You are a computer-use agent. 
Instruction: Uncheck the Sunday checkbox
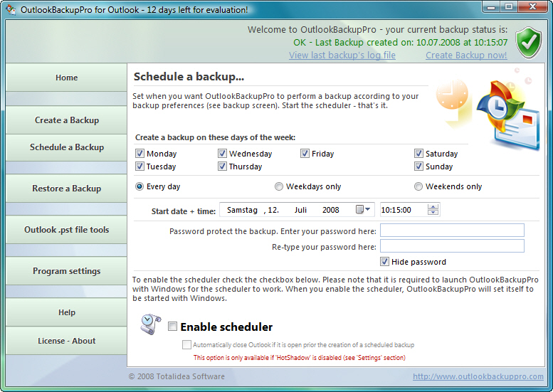tap(418, 166)
